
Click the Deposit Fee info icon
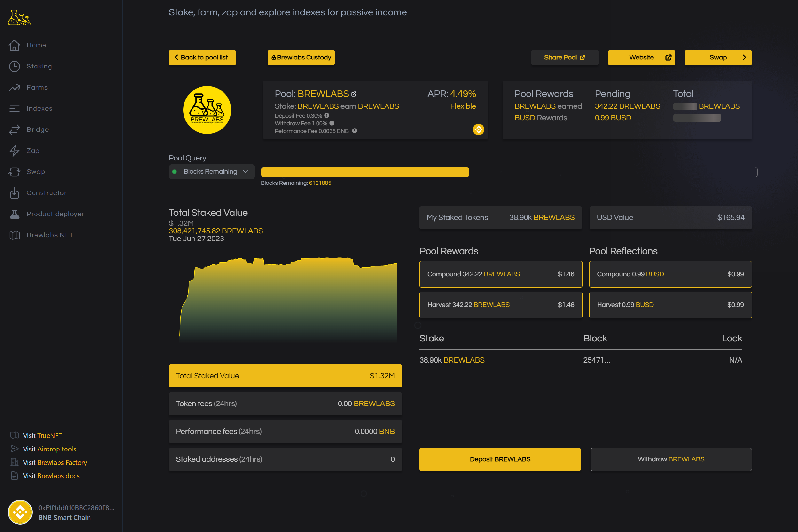327,116
